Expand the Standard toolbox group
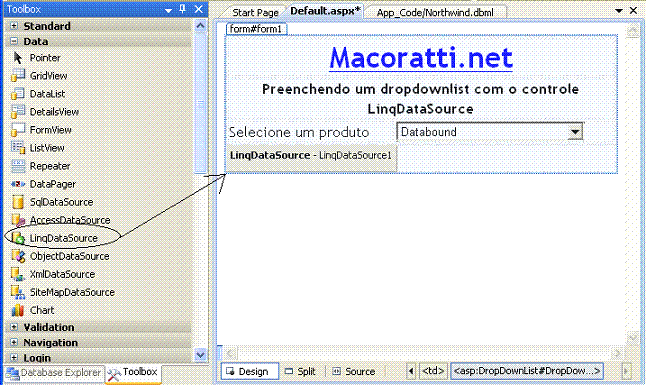The height and width of the screenshot is (385, 646). pyautogui.click(x=14, y=26)
